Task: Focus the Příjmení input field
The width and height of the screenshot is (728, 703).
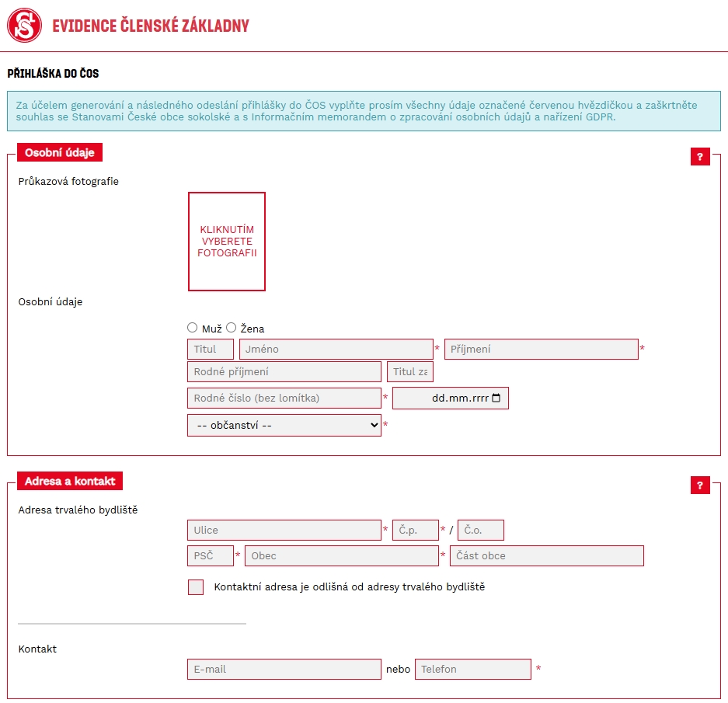Action: coord(541,350)
